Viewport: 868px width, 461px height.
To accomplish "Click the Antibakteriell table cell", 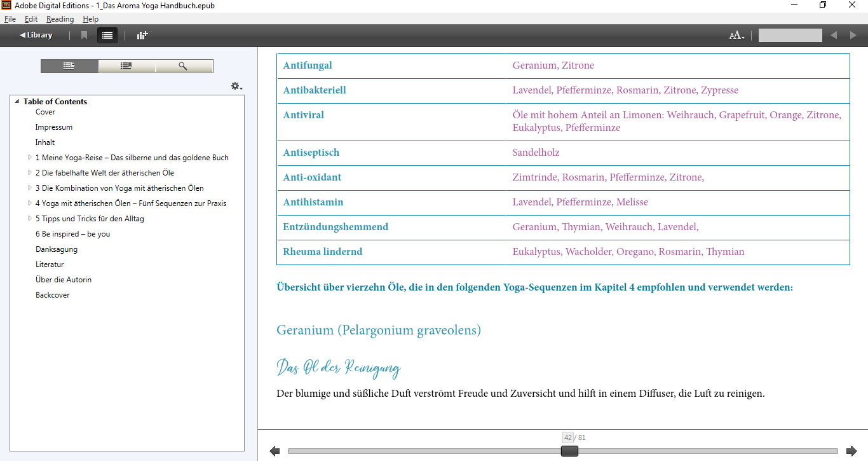I will point(391,91).
